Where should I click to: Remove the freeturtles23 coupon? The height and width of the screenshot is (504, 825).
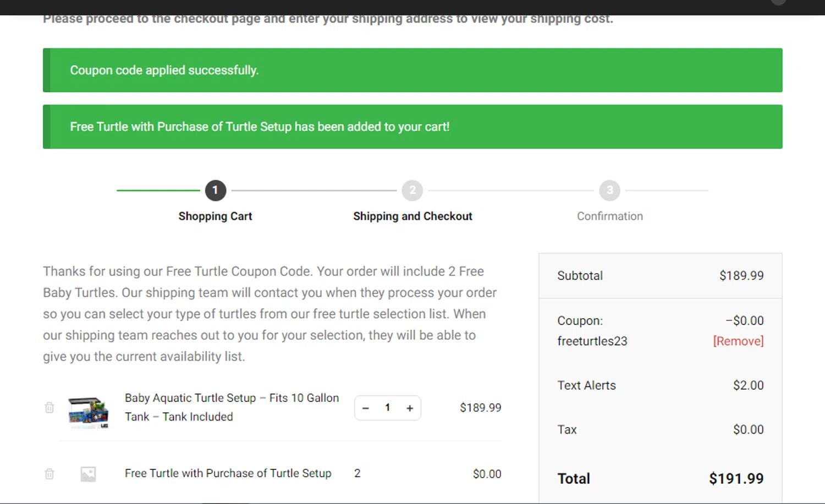[738, 341]
